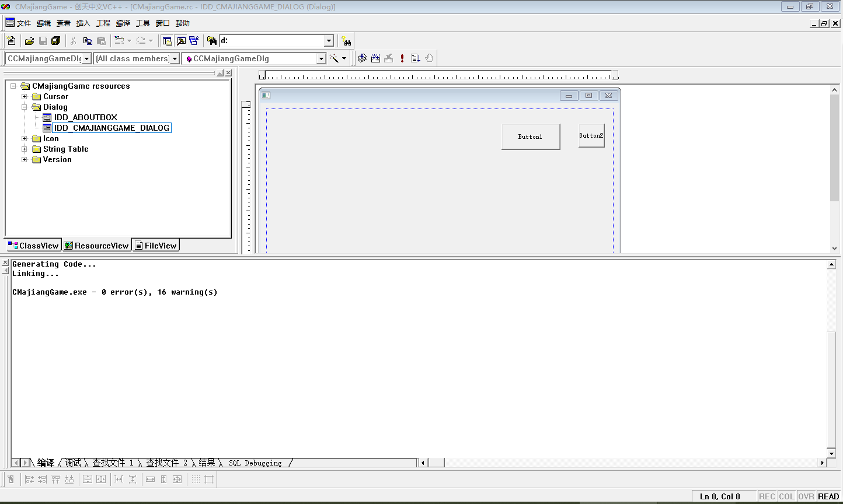Click the Make Same Width icon
The height and width of the screenshot is (504, 843).
click(x=150, y=479)
